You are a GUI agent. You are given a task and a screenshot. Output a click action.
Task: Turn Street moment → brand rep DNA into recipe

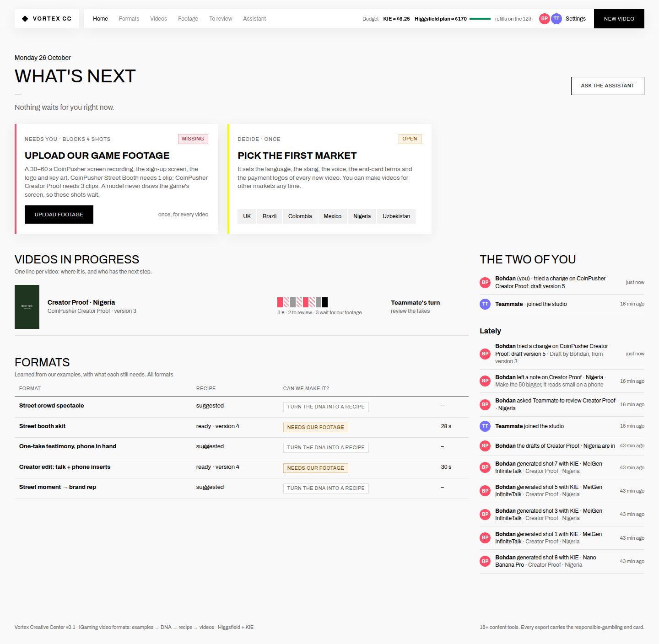(x=326, y=488)
